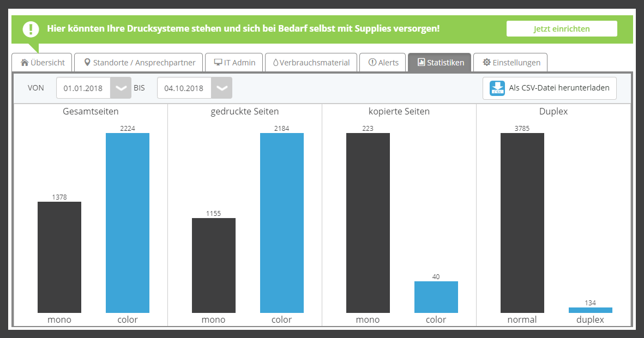
Task: Switch to Standorte / Ansprechpartner tab
Action: coord(139,63)
